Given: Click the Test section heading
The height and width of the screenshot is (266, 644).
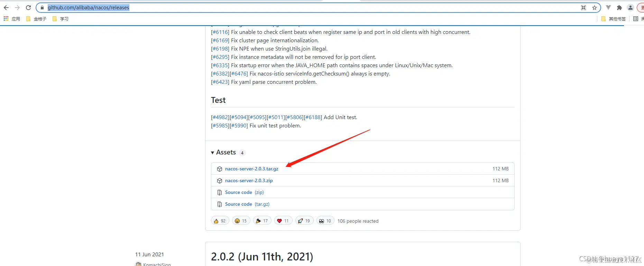Looking at the screenshot, I should coord(218,100).
